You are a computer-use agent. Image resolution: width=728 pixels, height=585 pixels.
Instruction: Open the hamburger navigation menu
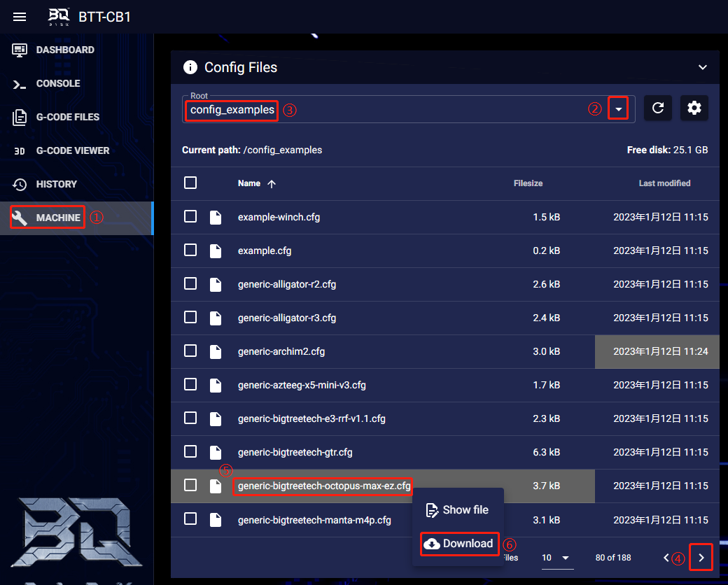pyautogui.click(x=20, y=17)
